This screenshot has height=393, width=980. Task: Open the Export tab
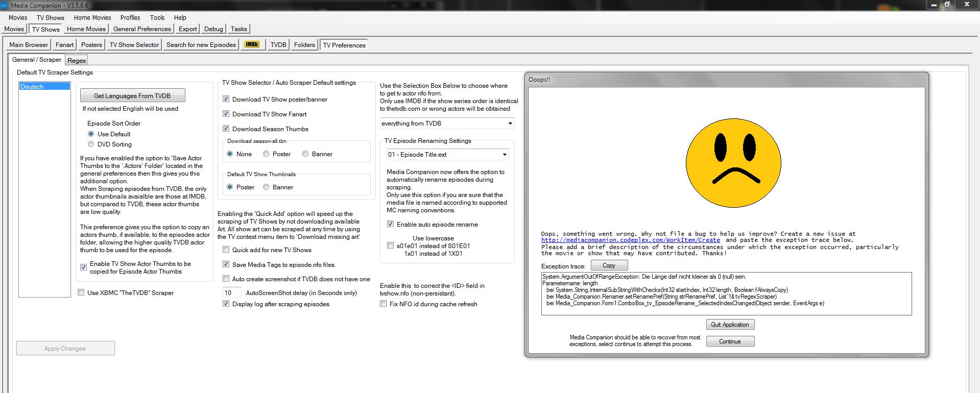[187, 29]
